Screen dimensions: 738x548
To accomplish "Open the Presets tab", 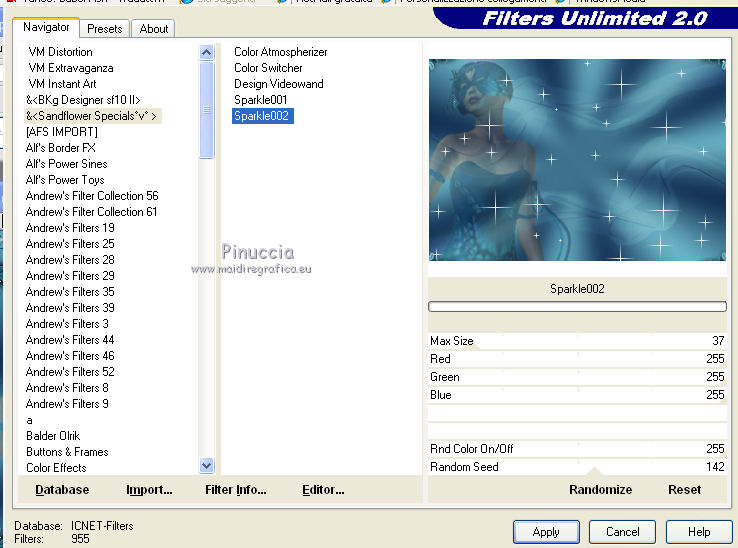I will (x=104, y=29).
